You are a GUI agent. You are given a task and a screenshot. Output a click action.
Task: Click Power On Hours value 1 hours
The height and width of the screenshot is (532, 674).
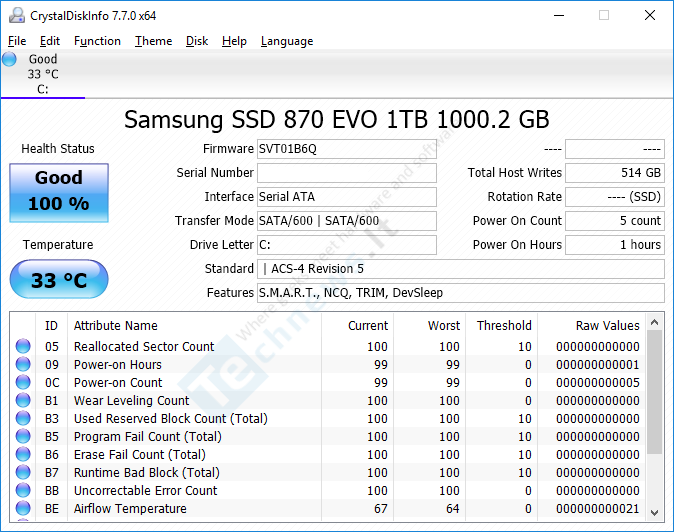[x=615, y=245]
